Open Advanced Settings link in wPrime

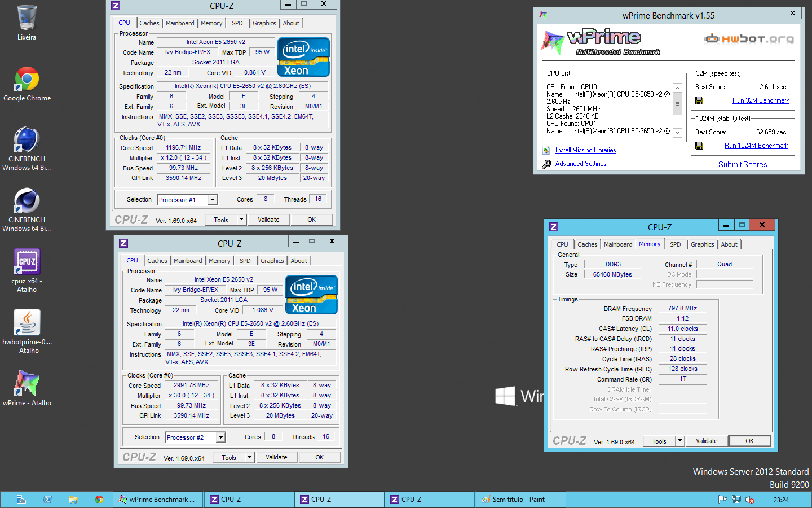tap(581, 164)
